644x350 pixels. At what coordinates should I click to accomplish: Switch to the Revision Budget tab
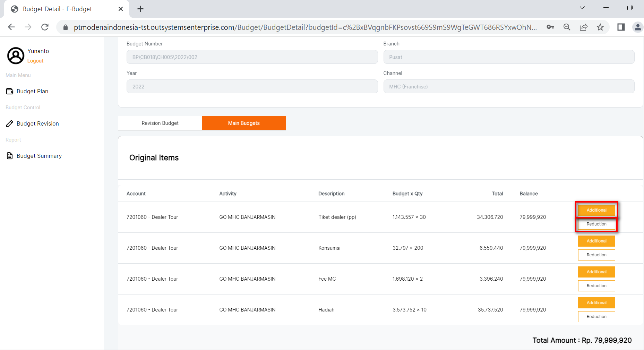point(160,123)
